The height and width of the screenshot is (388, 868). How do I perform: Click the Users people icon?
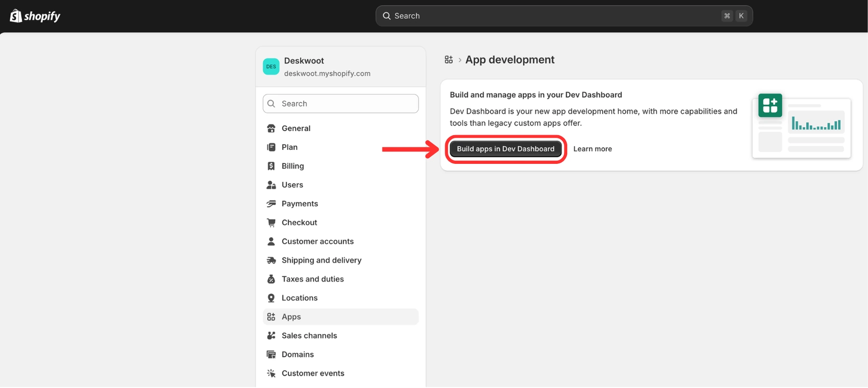tap(271, 185)
